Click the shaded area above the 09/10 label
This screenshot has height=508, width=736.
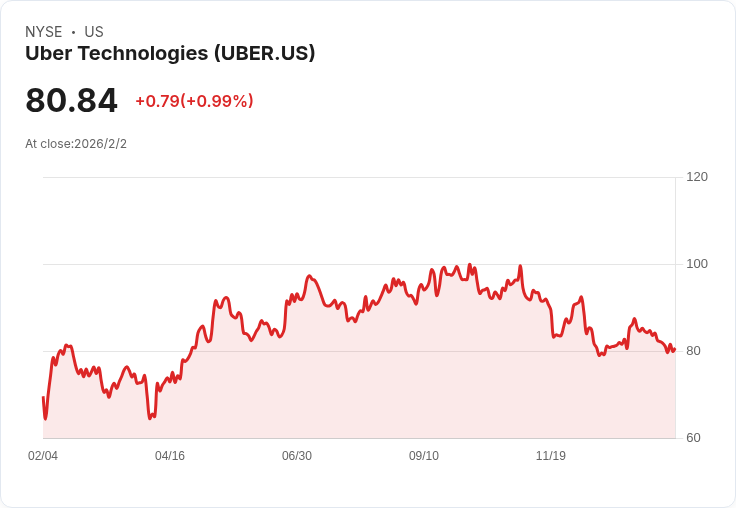(x=424, y=380)
